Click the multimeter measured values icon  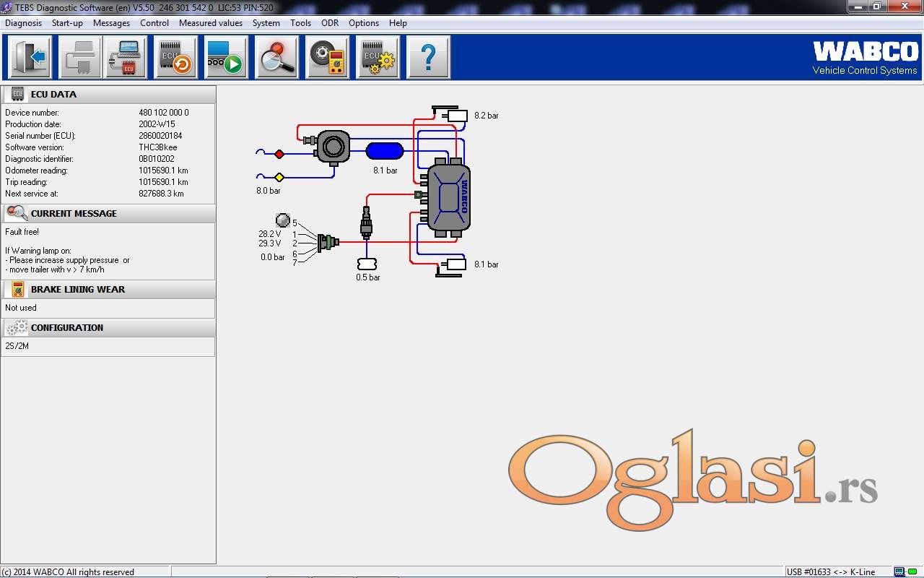327,57
